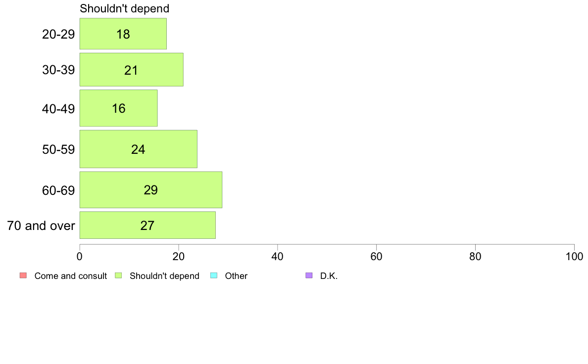
Task: Select the 60-69 bar showing 29
Action: coord(151,190)
